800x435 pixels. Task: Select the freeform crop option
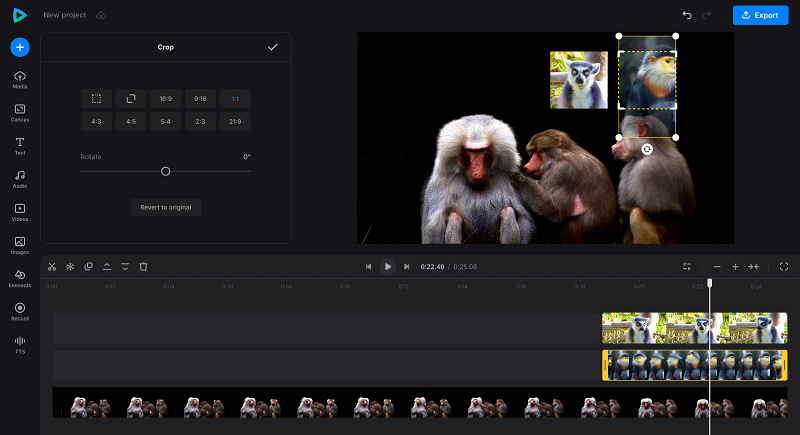click(x=96, y=98)
